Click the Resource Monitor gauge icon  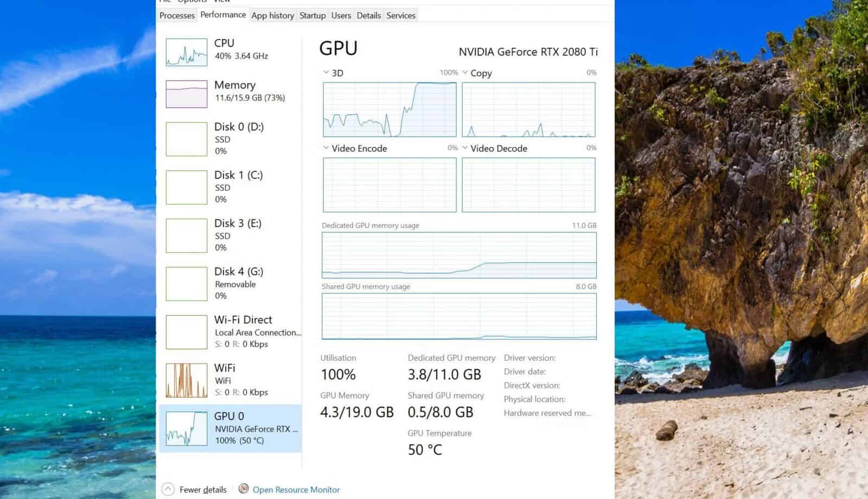click(244, 489)
